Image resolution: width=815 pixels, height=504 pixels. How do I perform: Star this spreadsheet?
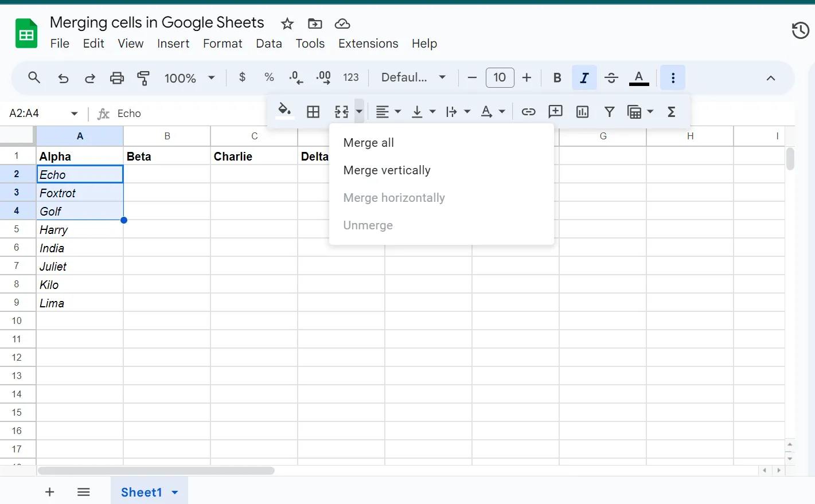287,24
